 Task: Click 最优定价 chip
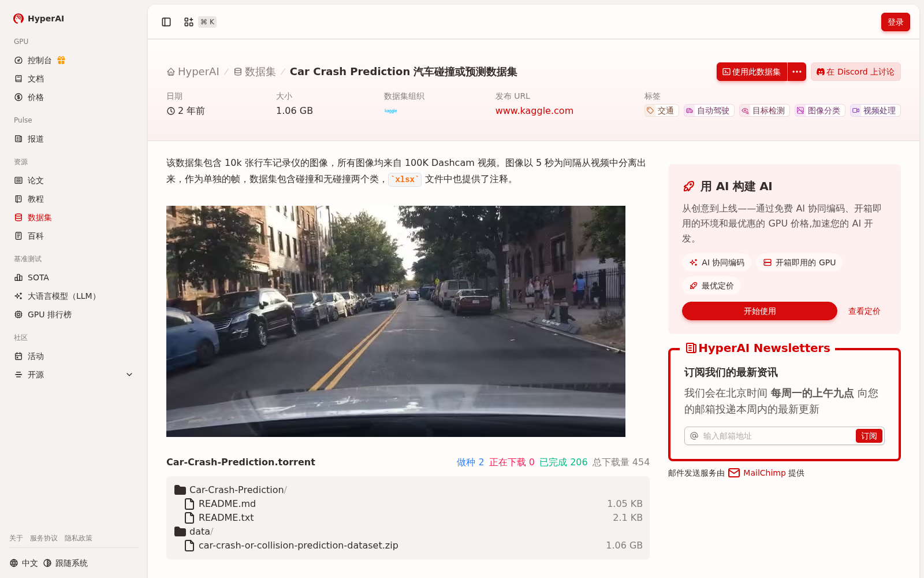click(x=711, y=286)
